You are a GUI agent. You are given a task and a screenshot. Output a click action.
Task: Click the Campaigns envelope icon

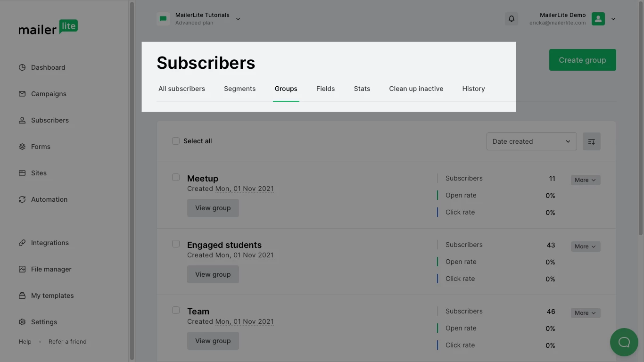22,94
